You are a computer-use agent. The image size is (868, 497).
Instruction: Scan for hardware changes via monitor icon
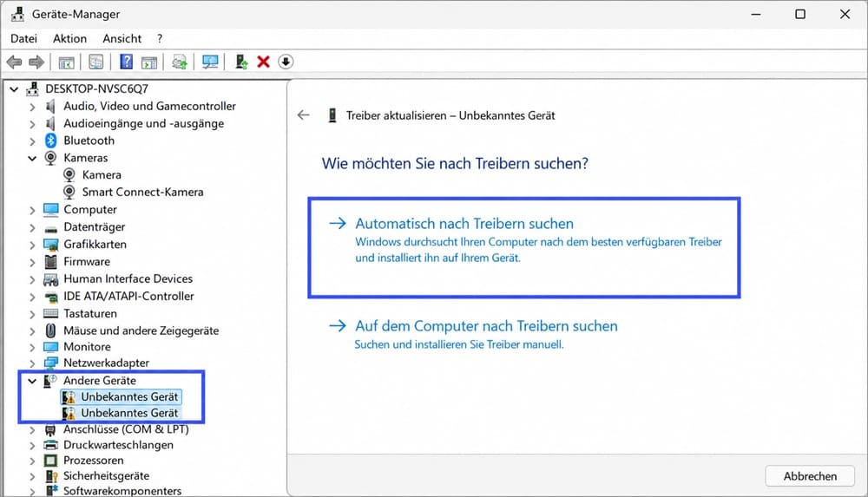click(x=210, y=62)
